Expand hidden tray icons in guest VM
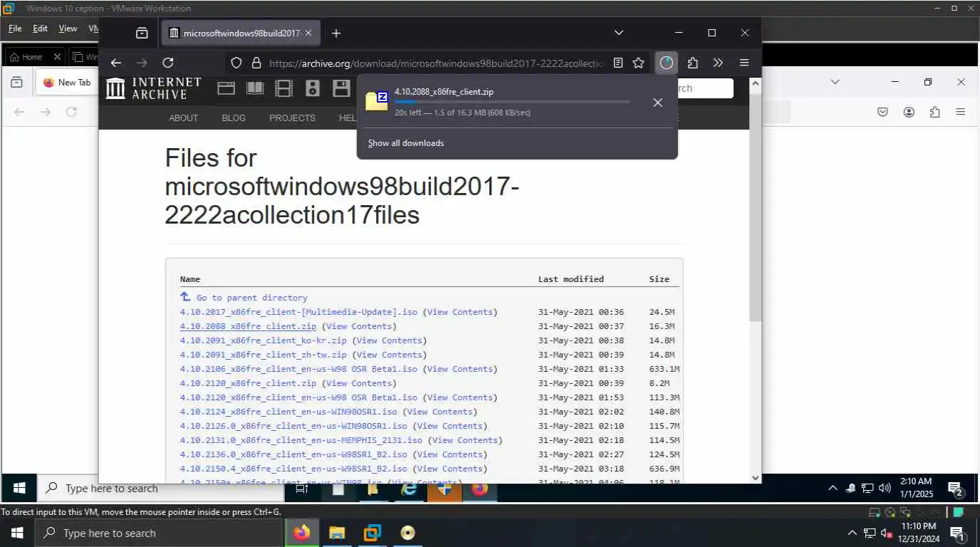980x547 pixels. click(x=833, y=489)
